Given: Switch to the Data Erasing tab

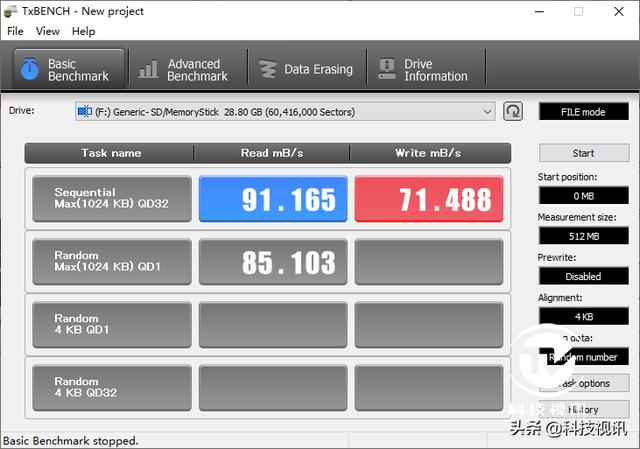Looking at the screenshot, I should pos(307,69).
